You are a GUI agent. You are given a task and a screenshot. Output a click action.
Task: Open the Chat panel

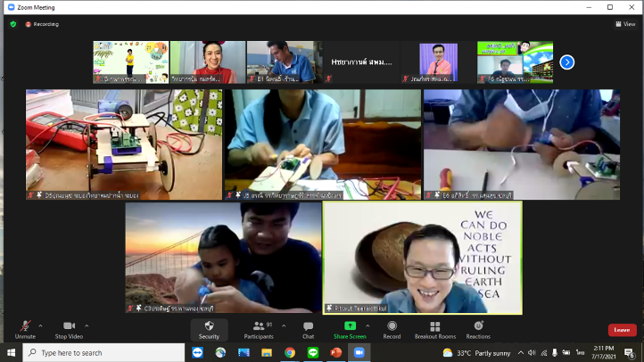308,328
